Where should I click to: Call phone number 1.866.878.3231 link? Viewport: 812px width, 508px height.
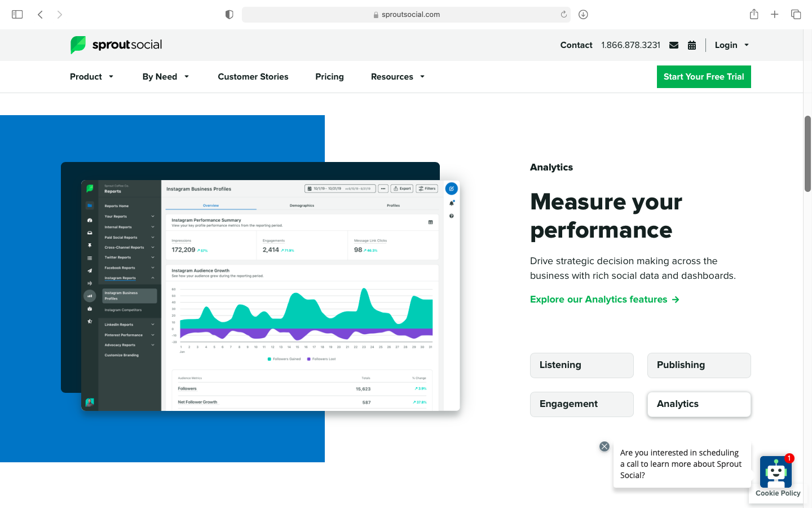tap(630, 45)
